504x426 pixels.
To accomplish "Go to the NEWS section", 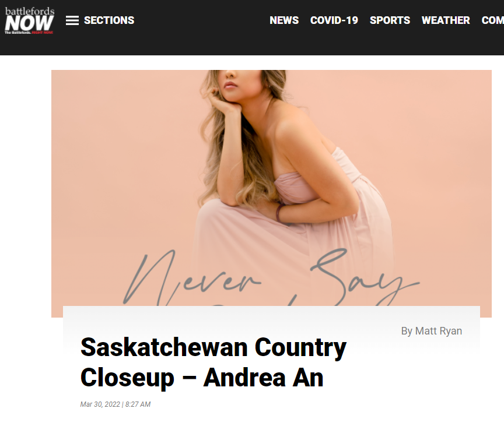I will click(284, 20).
